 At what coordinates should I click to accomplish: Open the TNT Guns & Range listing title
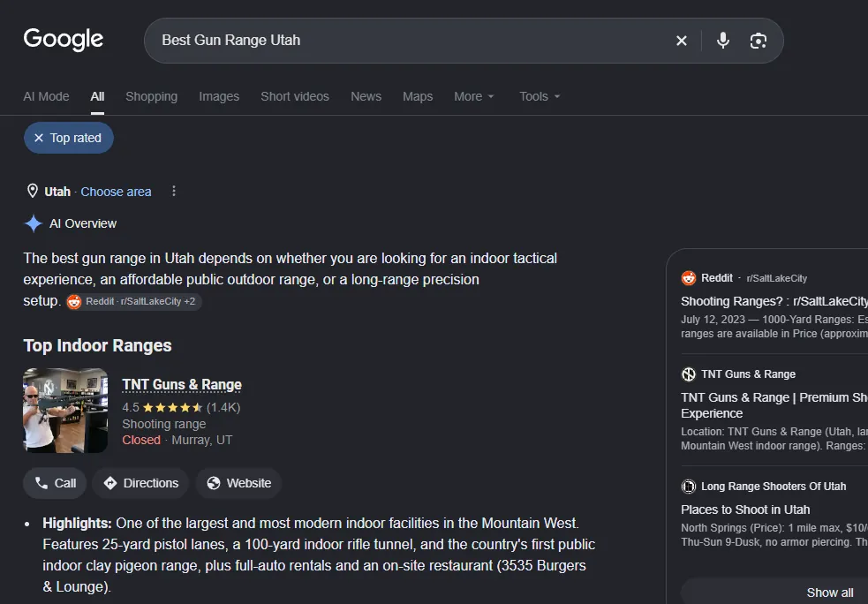[x=182, y=385]
